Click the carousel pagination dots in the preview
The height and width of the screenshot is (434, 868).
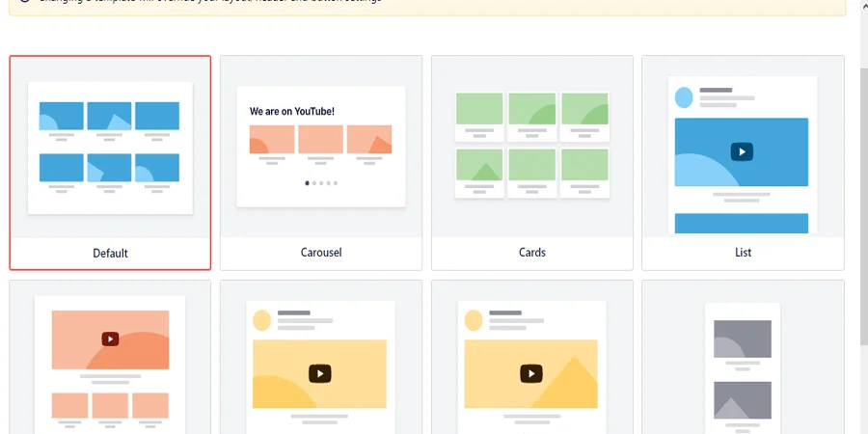click(x=321, y=182)
